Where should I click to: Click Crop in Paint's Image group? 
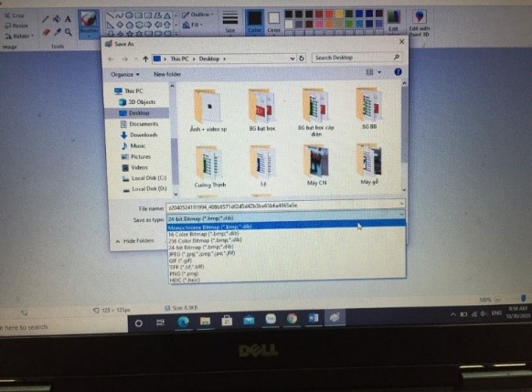pos(15,16)
